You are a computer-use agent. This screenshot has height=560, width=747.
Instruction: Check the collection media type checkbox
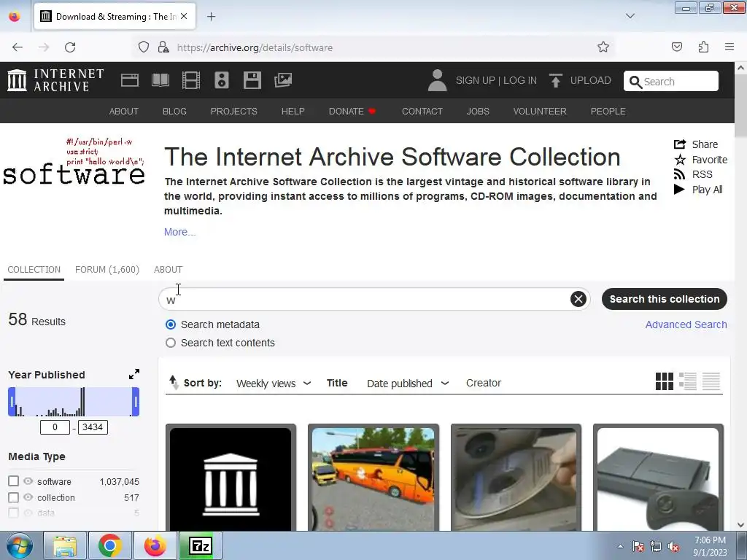(13, 497)
